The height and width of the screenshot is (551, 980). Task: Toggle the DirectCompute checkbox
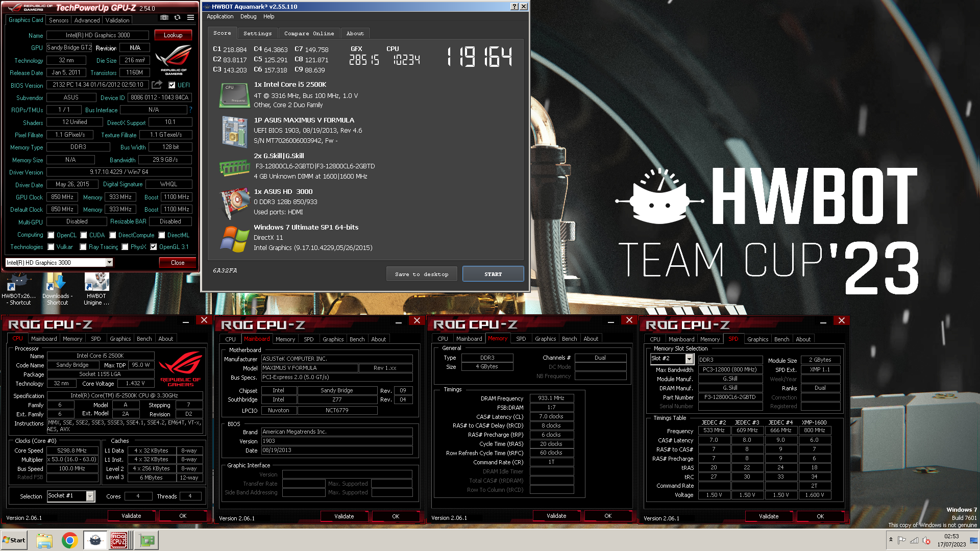point(112,235)
